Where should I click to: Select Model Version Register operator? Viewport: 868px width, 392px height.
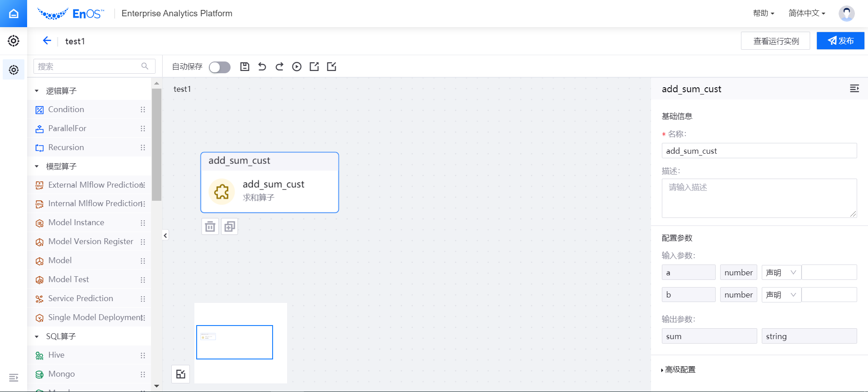click(90, 241)
